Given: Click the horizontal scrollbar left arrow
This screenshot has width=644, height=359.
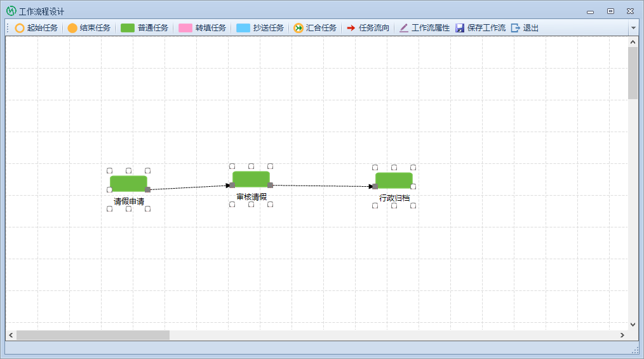Looking at the screenshot, I should coord(11,335).
